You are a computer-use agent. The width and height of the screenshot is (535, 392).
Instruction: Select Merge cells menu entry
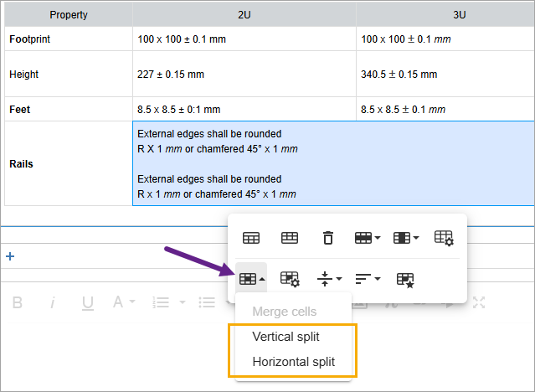284,312
